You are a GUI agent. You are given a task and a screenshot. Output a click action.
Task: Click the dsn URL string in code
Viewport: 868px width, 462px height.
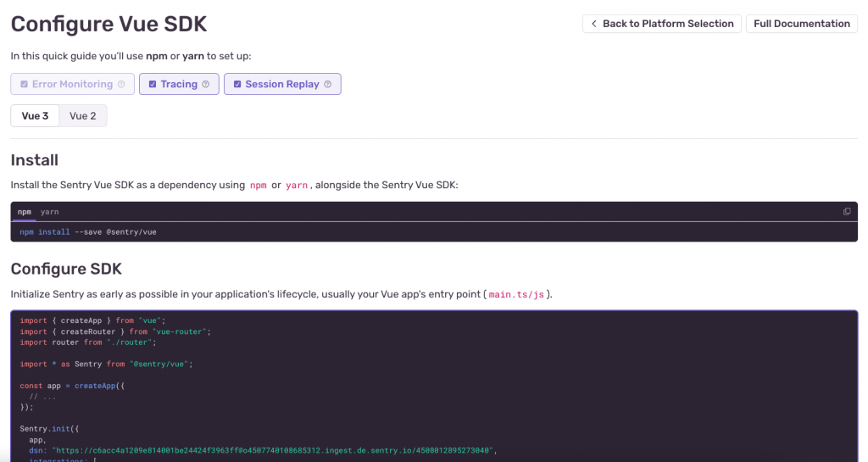(x=272, y=450)
